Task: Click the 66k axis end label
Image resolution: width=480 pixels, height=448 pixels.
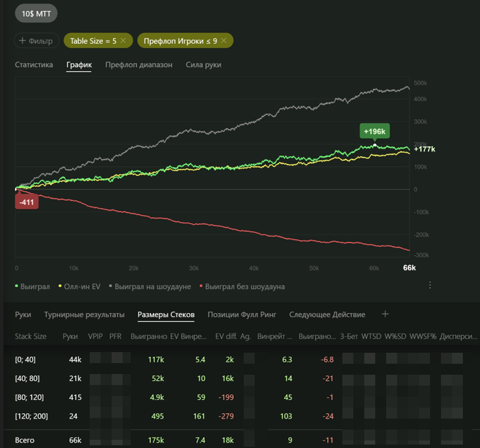Action: click(409, 268)
